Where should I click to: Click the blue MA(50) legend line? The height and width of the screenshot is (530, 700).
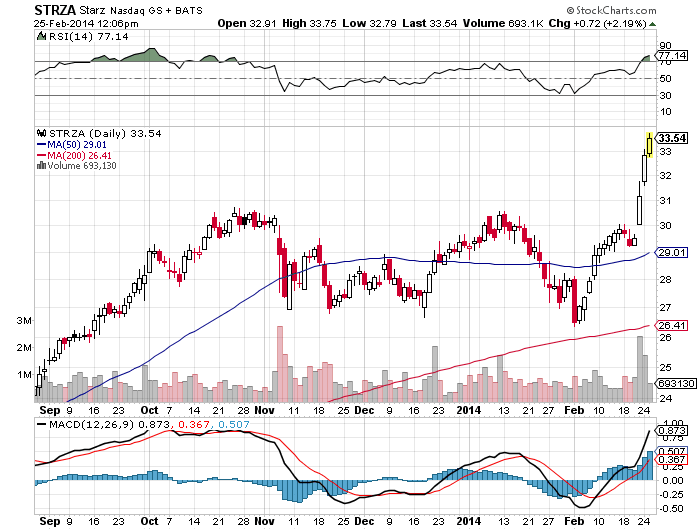tap(42, 145)
